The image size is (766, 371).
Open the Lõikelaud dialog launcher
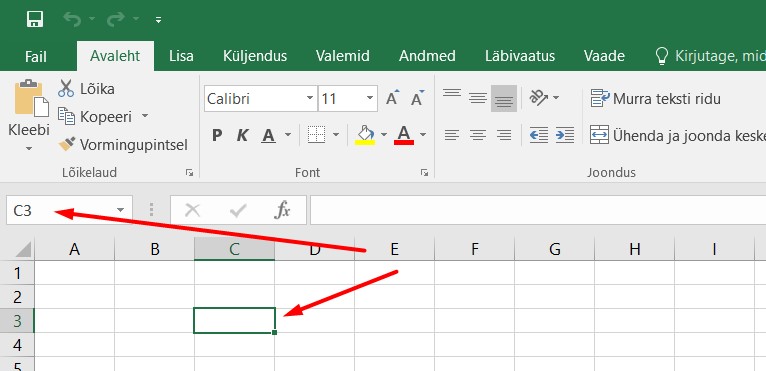(189, 173)
